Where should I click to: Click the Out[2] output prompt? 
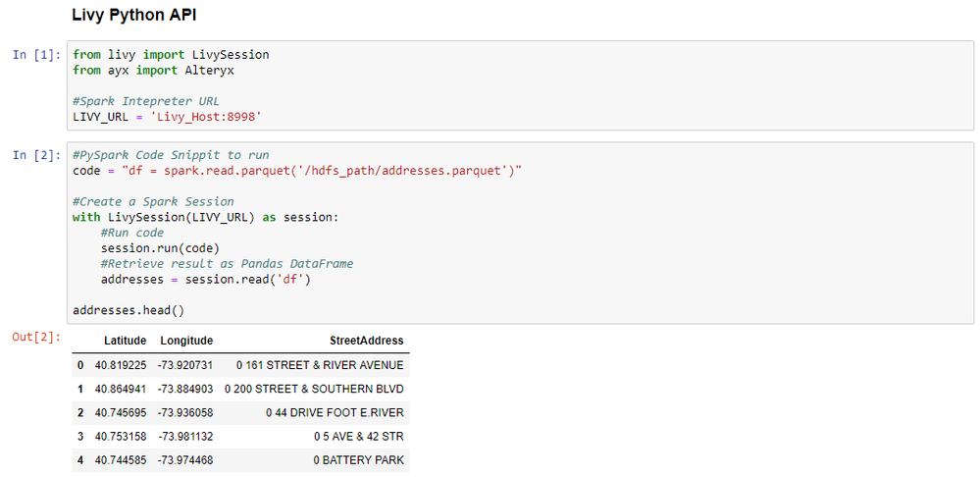(35, 338)
